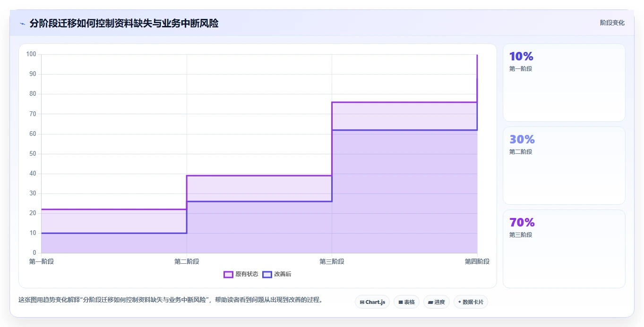Image resolution: width=644 pixels, height=327 pixels.
Task: Open the 70% 第三阶段 card
Action: [x=564, y=249]
